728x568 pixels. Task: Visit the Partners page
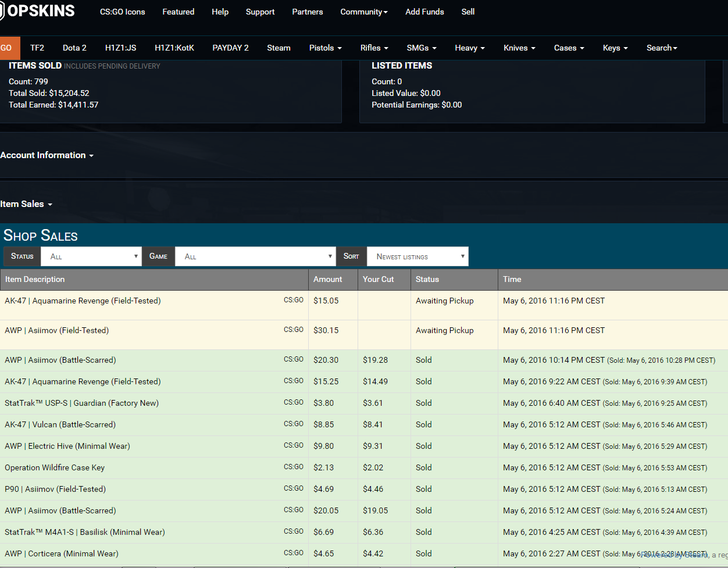[x=308, y=12]
